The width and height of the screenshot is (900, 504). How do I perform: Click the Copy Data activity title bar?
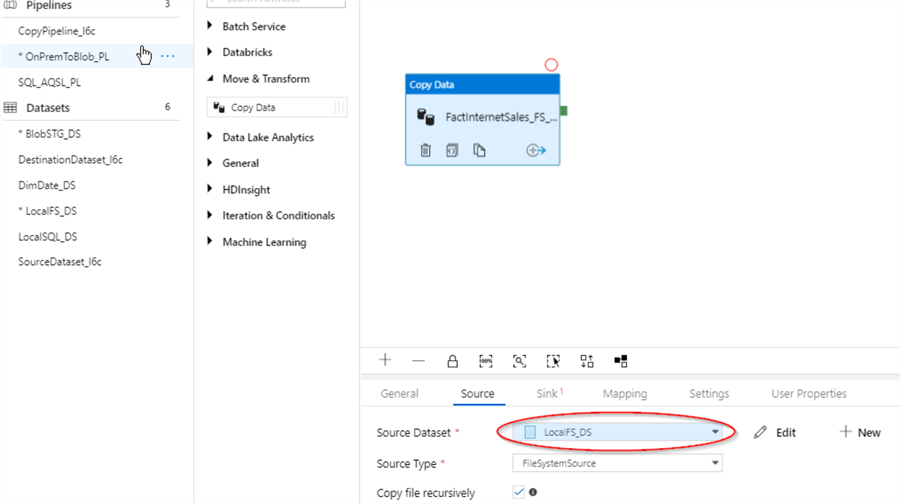(x=482, y=84)
